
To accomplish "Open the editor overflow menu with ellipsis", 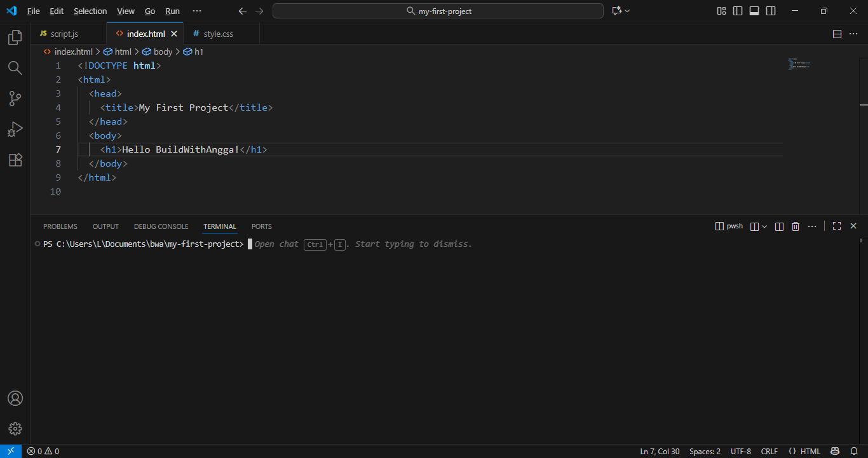I will [x=853, y=33].
